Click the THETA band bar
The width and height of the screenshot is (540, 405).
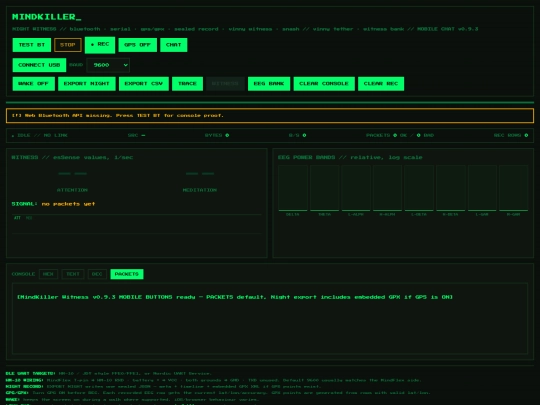[x=324, y=188]
